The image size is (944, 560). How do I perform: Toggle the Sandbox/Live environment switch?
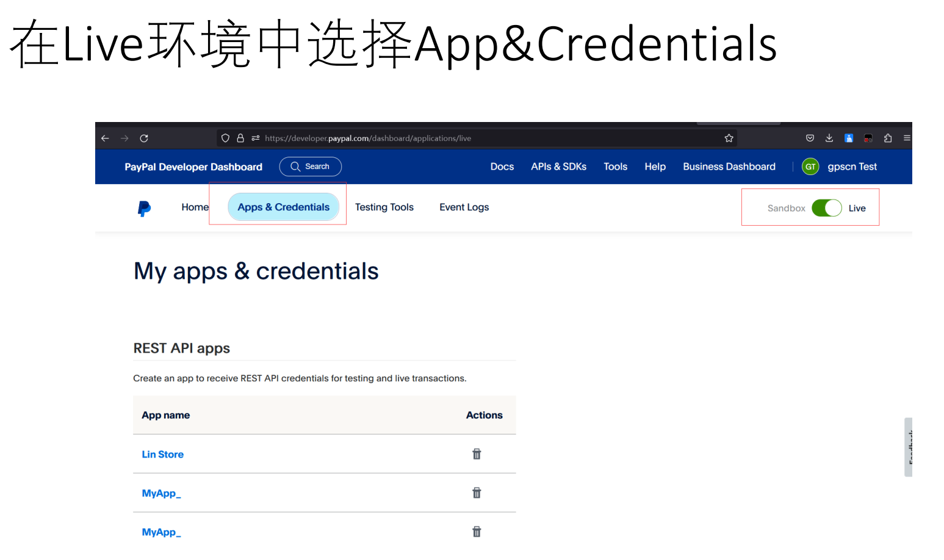(827, 208)
